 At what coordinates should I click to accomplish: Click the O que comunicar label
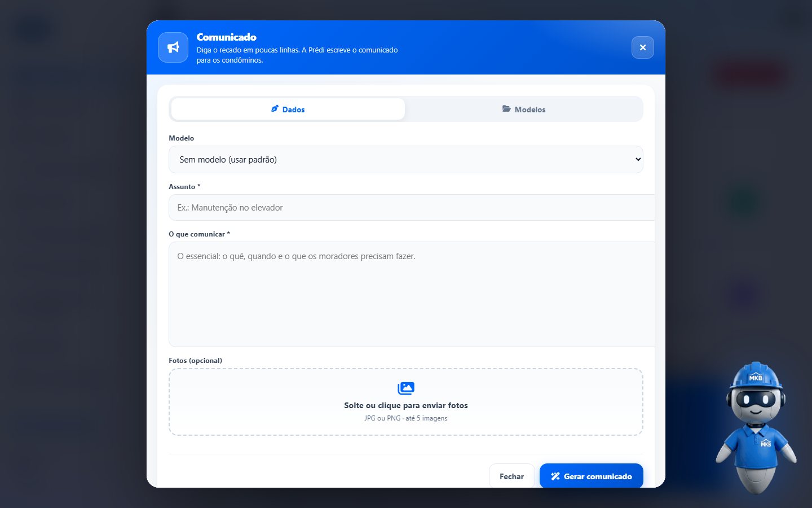coord(199,234)
